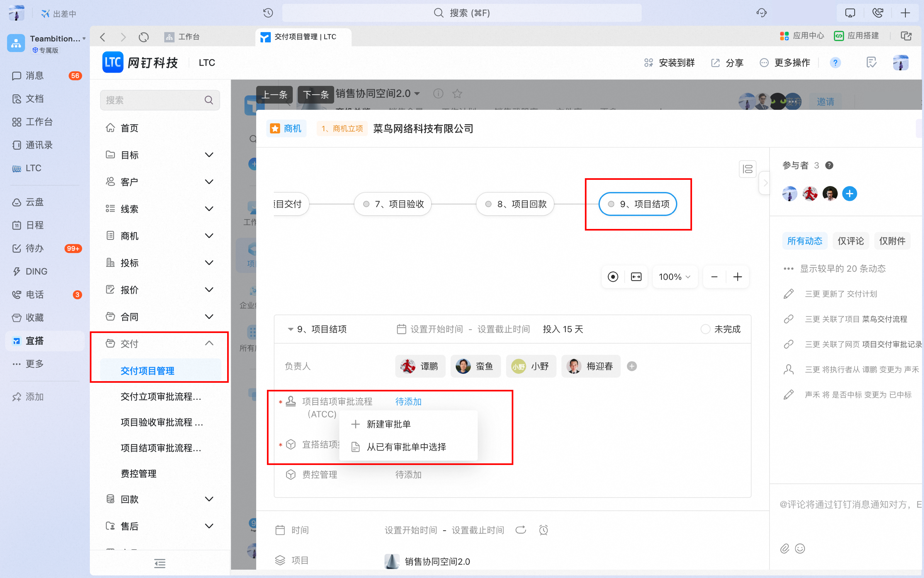Favorite 销售协同空间2.0 with star icon
Screen dimensions: 924x578
tap(457, 94)
